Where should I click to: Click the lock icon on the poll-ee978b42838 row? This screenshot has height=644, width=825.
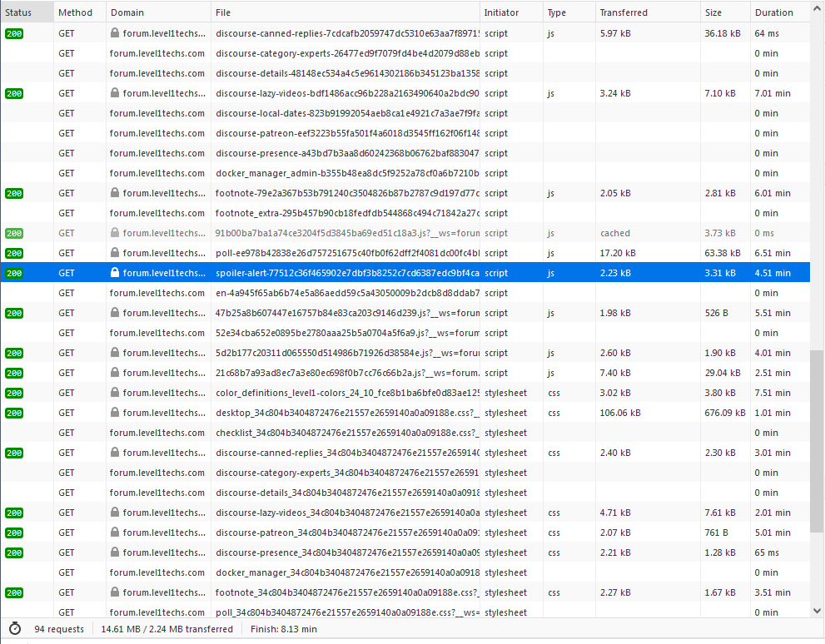pos(115,253)
